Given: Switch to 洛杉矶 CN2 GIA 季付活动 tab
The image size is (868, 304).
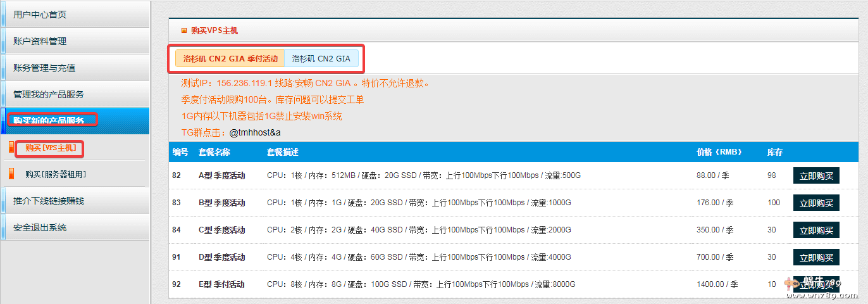Looking at the screenshot, I should click(230, 59).
